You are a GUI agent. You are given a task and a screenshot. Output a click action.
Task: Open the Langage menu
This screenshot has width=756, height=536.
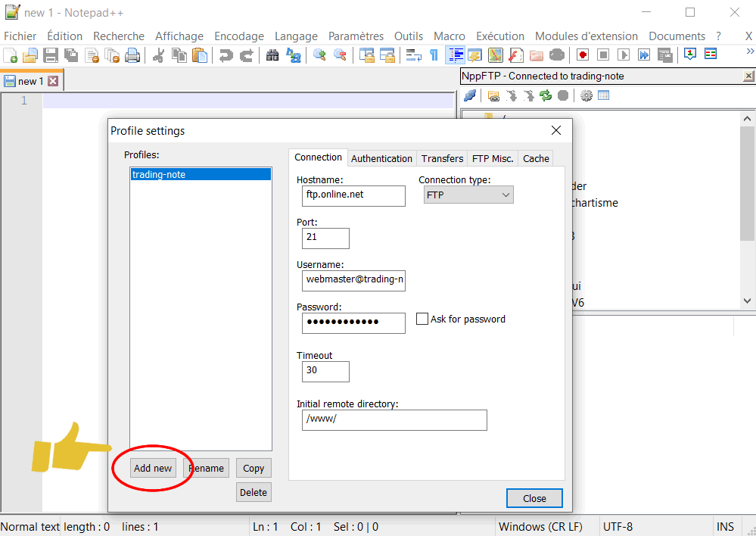coord(296,36)
